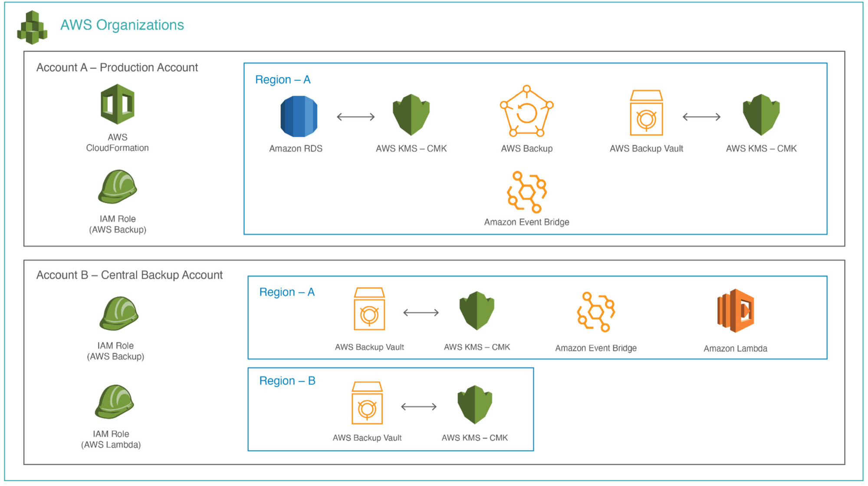This screenshot has width=868, height=486.
Task: Click the Region – A label in Production Account
Action: coord(283,79)
